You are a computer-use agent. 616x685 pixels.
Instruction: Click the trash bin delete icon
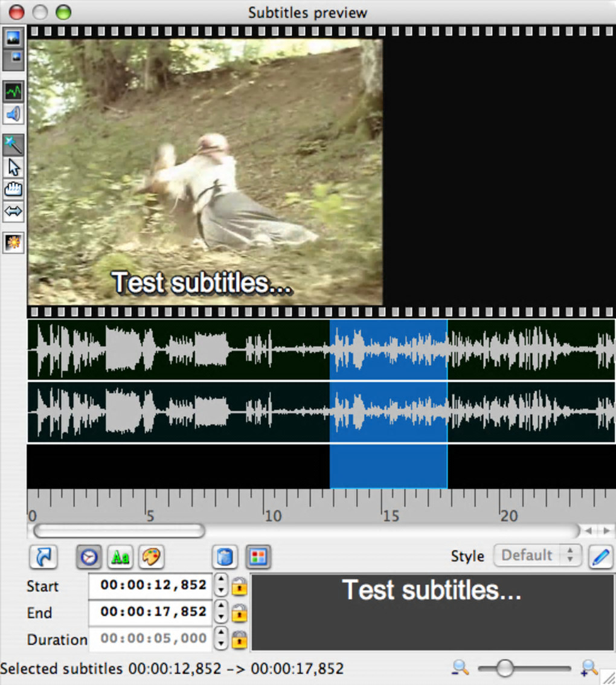[225, 557]
